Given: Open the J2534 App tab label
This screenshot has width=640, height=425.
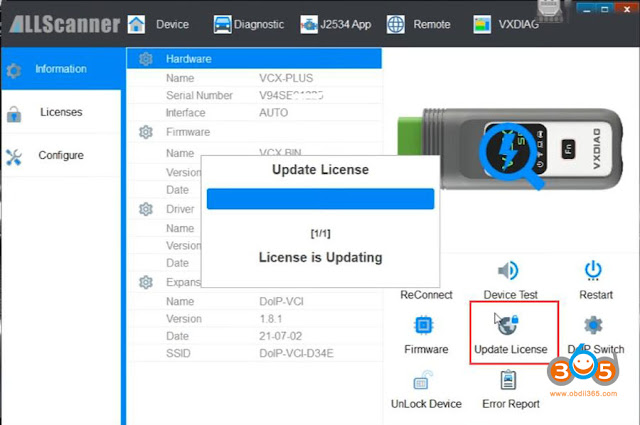Looking at the screenshot, I should (x=345, y=24).
